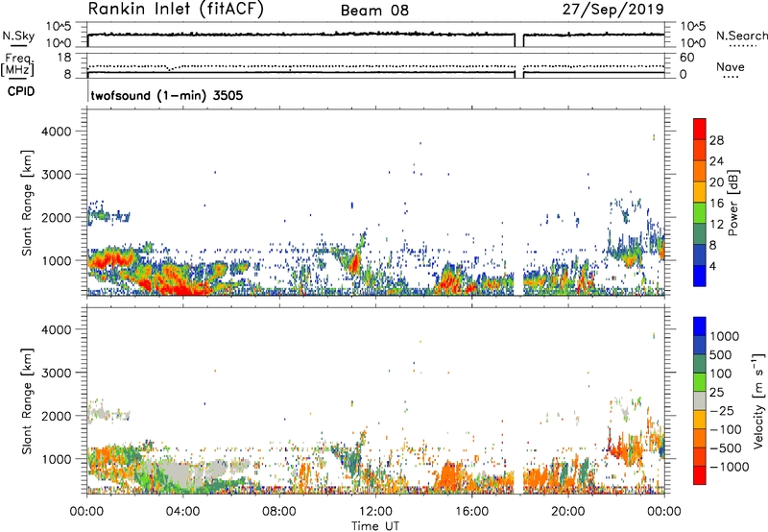Click "Slant Range [km]" on the power panel
The width and height of the screenshot is (768, 532).
(27, 203)
